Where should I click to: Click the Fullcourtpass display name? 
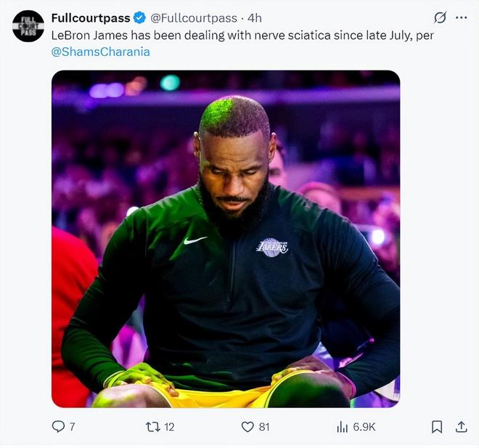pyautogui.click(x=91, y=17)
